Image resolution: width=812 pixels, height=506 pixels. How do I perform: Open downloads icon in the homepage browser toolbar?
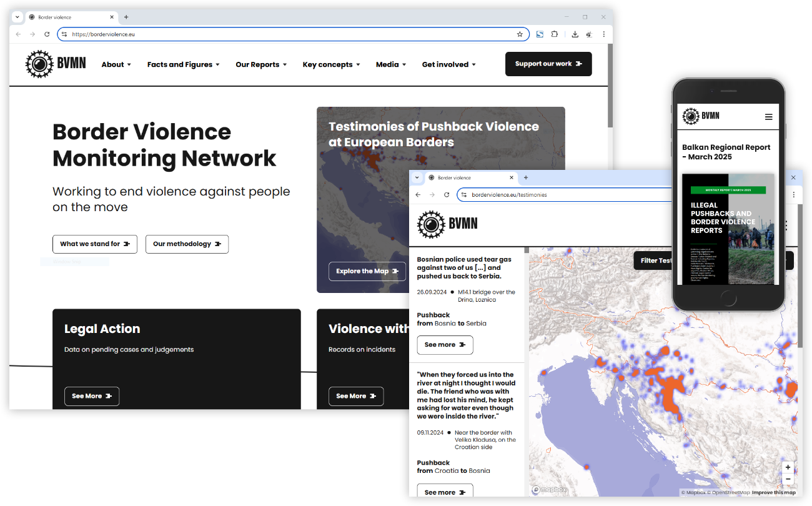(x=575, y=34)
